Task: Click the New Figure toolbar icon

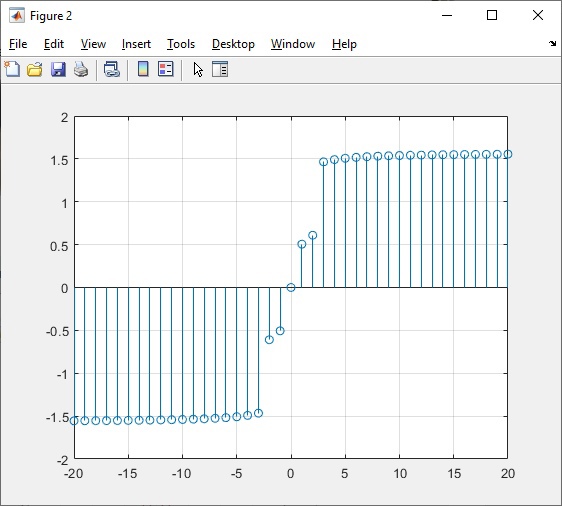Action: point(12,69)
